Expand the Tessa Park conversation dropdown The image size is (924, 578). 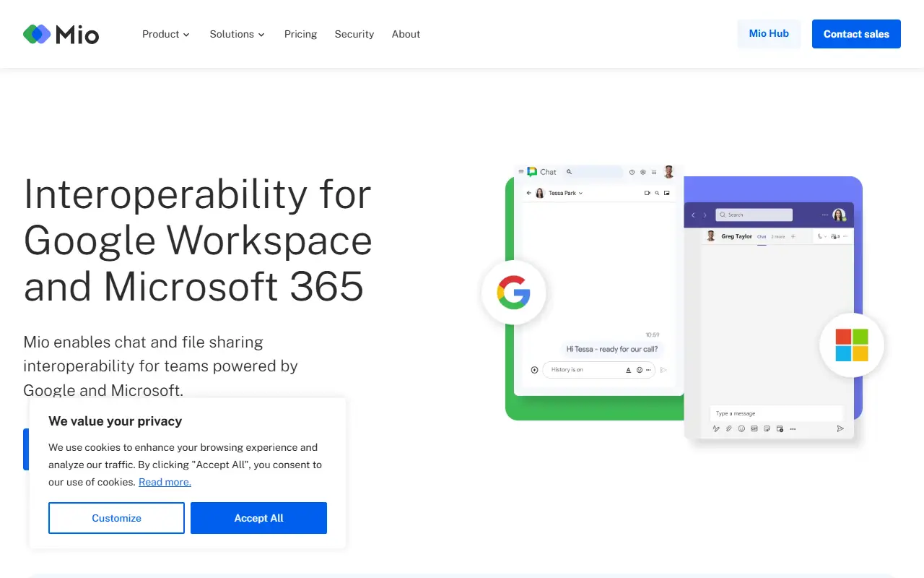point(580,194)
